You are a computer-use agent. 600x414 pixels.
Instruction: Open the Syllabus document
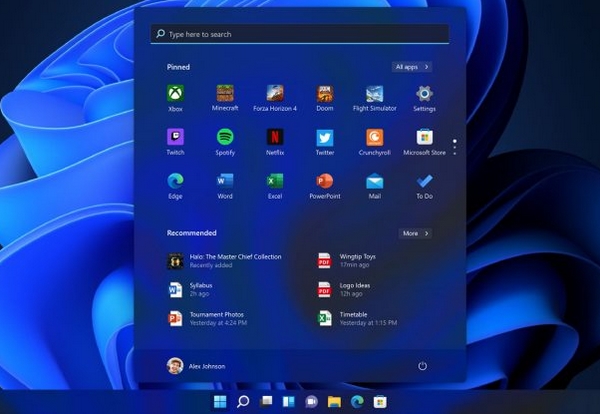(190, 290)
